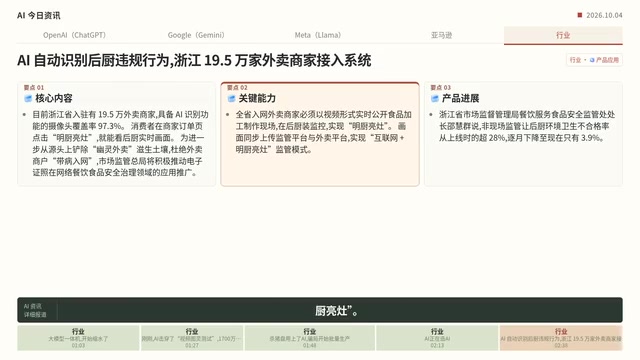Click the paragraph mentioning 下降至现在只有 3.9%

[x=527, y=126]
